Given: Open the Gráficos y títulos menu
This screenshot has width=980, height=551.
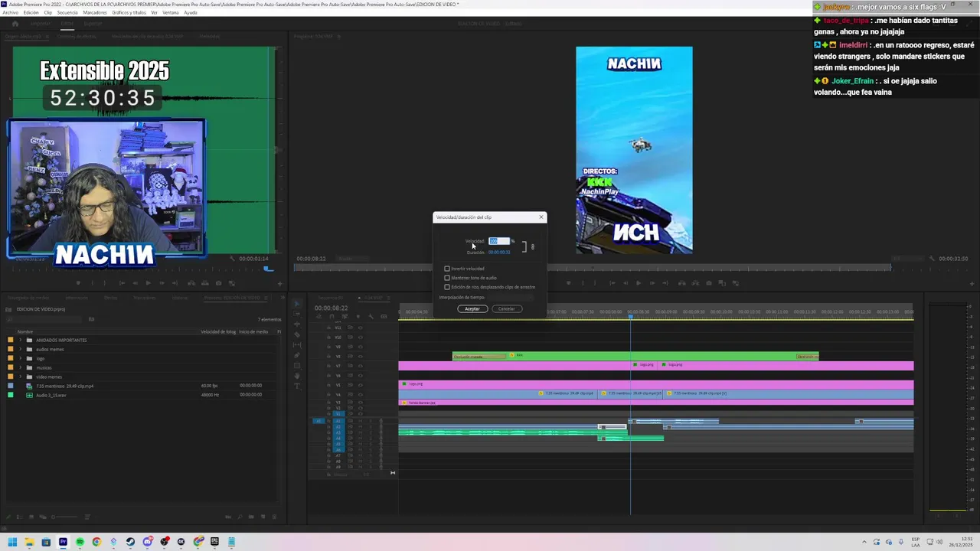Looking at the screenshot, I should tap(129, 12).
